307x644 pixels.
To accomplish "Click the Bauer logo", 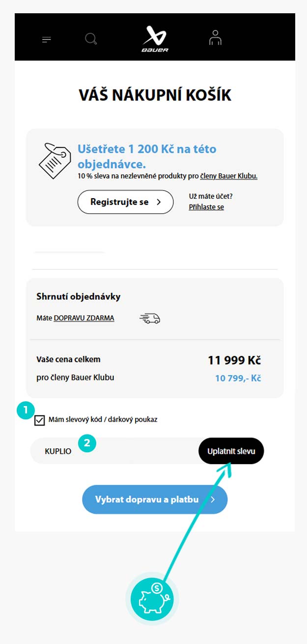I will coord(155,39).
